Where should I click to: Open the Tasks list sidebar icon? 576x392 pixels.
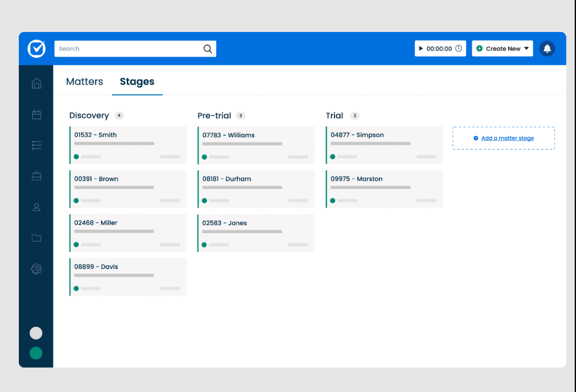36,145
